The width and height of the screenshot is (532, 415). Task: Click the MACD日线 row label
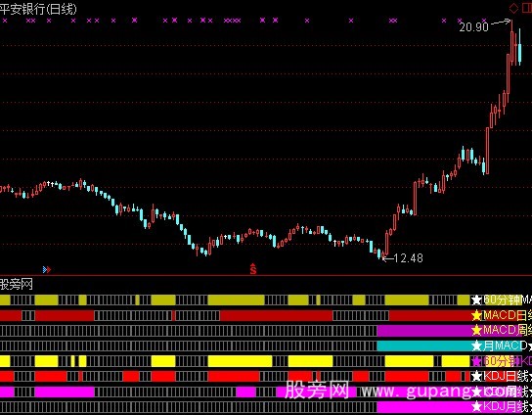(508, 315)
